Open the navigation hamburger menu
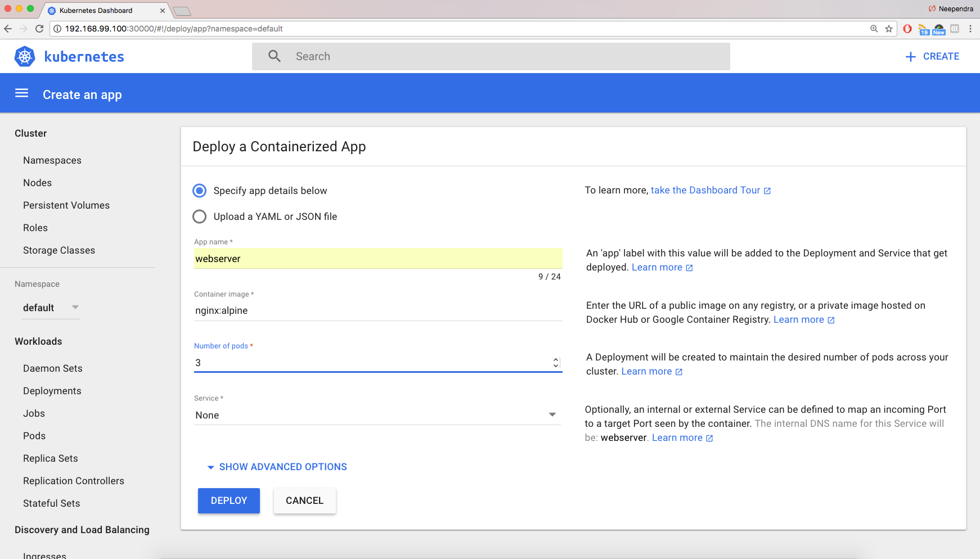This screenshot has width=980, height=559. point(21,93)
